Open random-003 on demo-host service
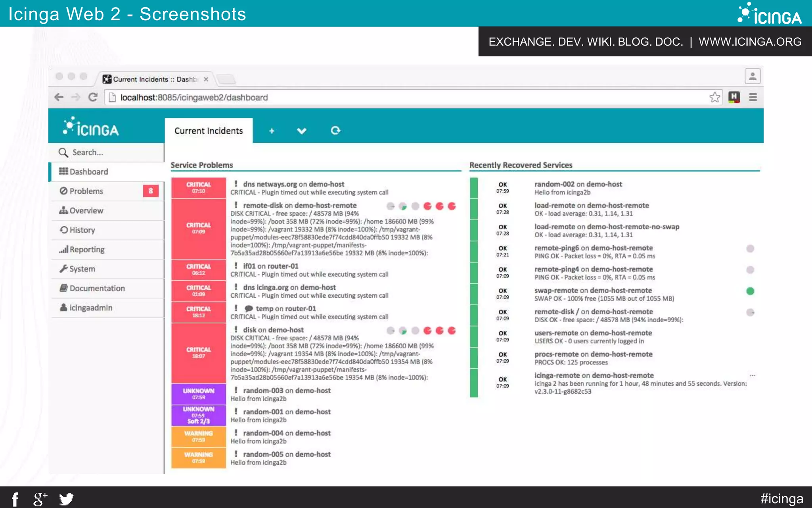This screenshot has width=812, height=508. coord(287,391)
